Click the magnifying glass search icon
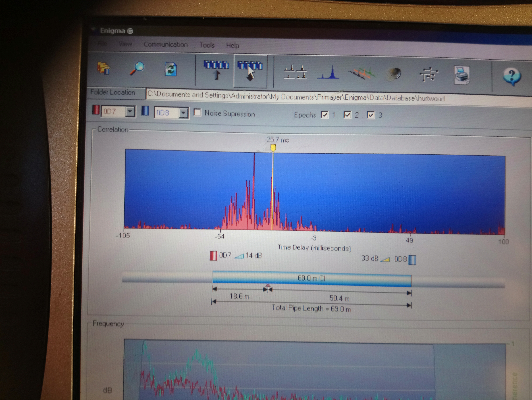This screenshot has height=400, width=532. (137, 68)
